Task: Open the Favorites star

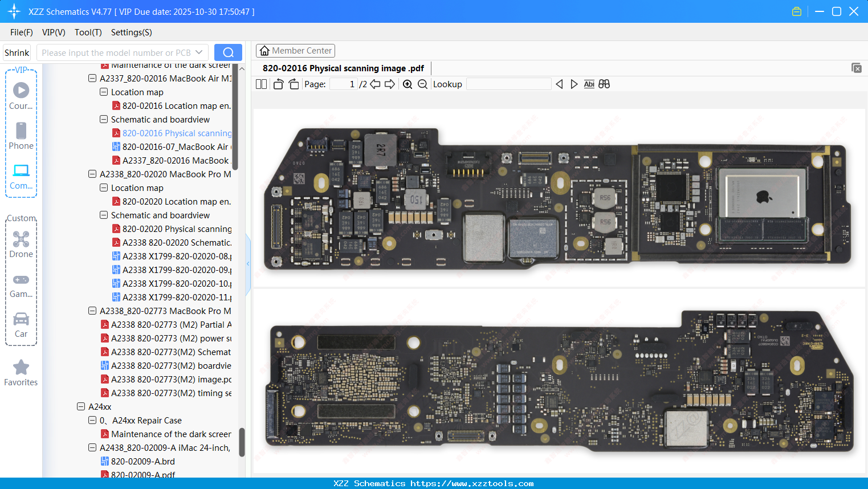Action: click(x=21, y=373)
